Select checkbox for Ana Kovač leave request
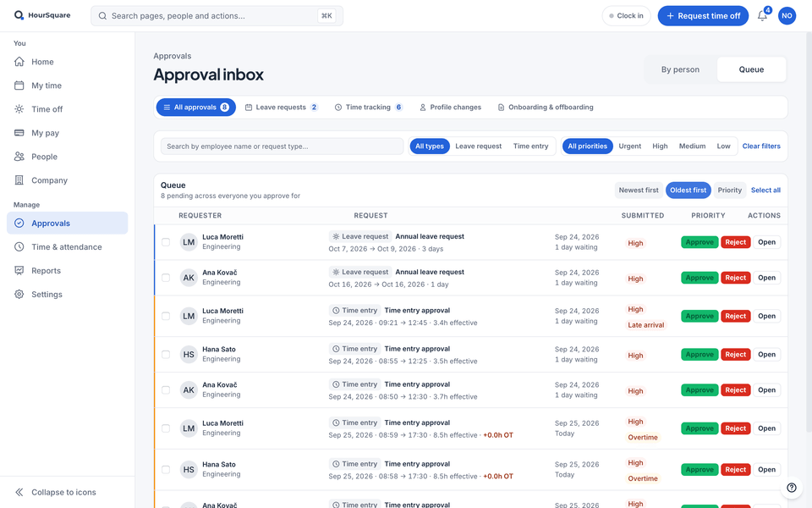The height and width of the screenshot is (508, 812). 166,278
